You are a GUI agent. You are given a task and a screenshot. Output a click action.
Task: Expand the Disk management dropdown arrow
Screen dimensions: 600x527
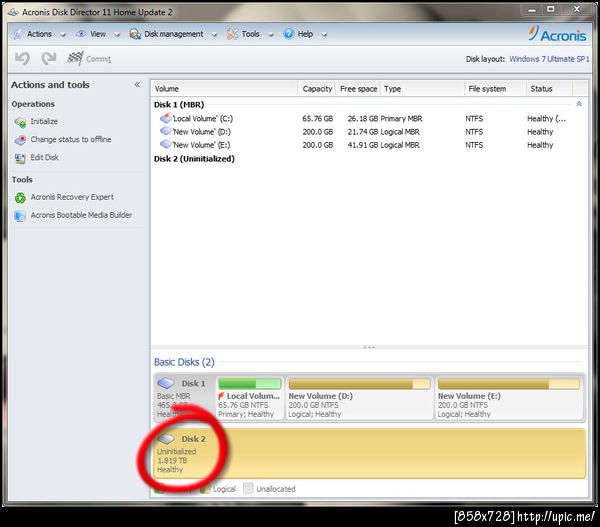[214, 35]
